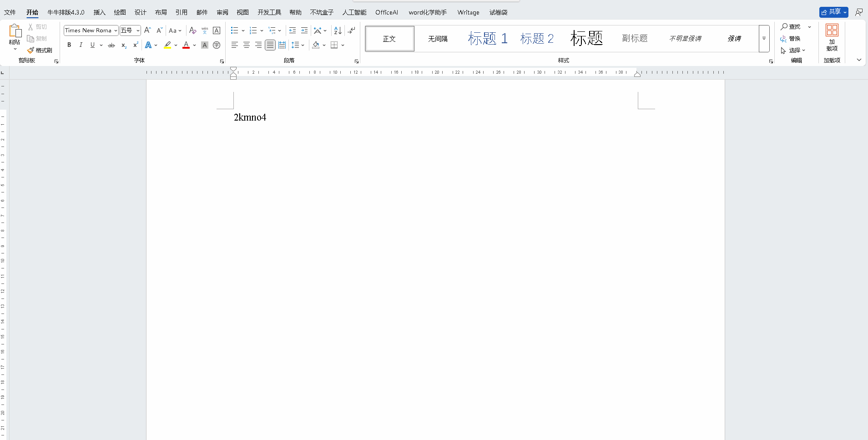Apply yellow text highlight color
868x440 pixels.
click(x=167, y=45)
